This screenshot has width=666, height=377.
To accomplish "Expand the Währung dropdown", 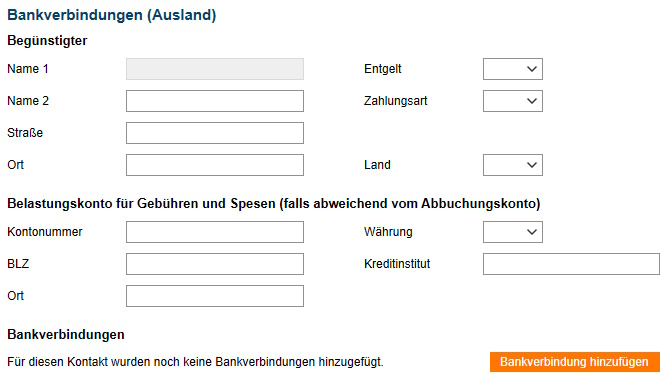I will [513, 232].
